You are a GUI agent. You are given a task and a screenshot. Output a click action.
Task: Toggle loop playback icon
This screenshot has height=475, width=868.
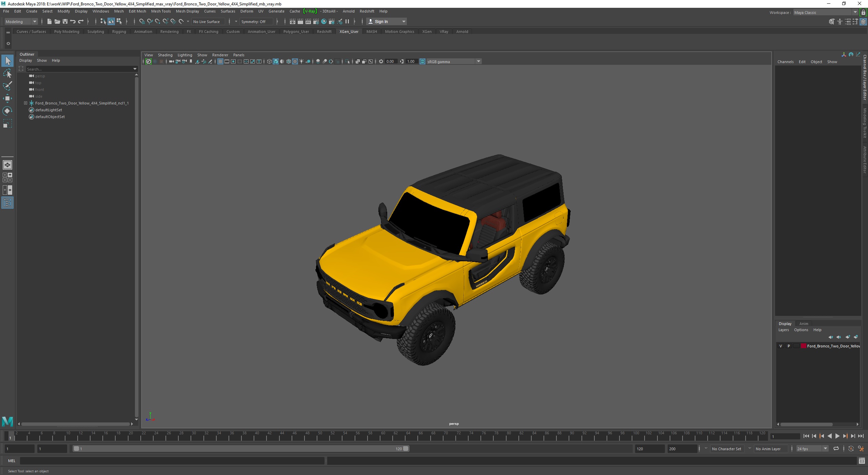836,449
